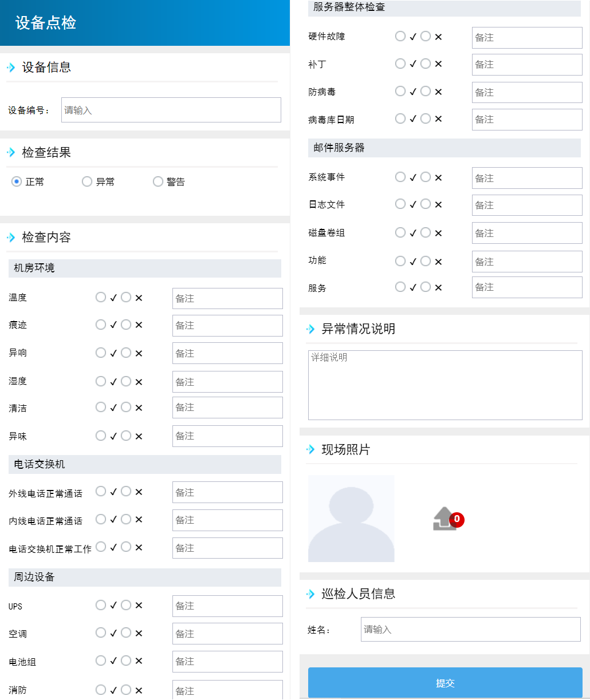Image resolution: width=590 pixels, height=700 pixels.
Task: Click the 服务 备注 remark field
Action: tap(527, 287)
